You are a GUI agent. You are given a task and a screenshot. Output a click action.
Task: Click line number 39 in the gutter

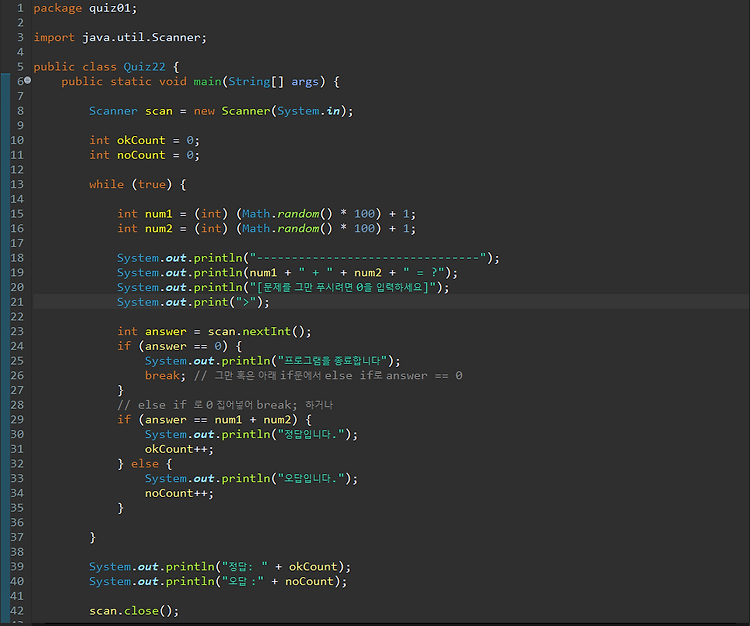pos(17,567)
